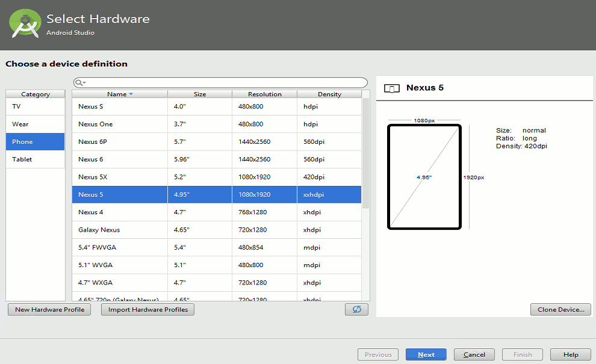This screenshot has height=364, width=596.
Task: Click the Name column sort arrow
Action: [131, 94]
